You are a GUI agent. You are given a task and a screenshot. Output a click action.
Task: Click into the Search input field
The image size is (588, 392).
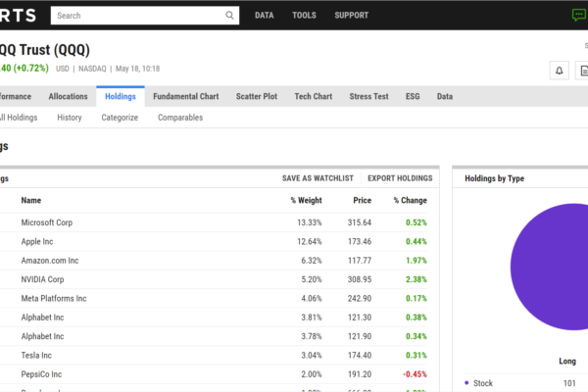click(145, 16)
